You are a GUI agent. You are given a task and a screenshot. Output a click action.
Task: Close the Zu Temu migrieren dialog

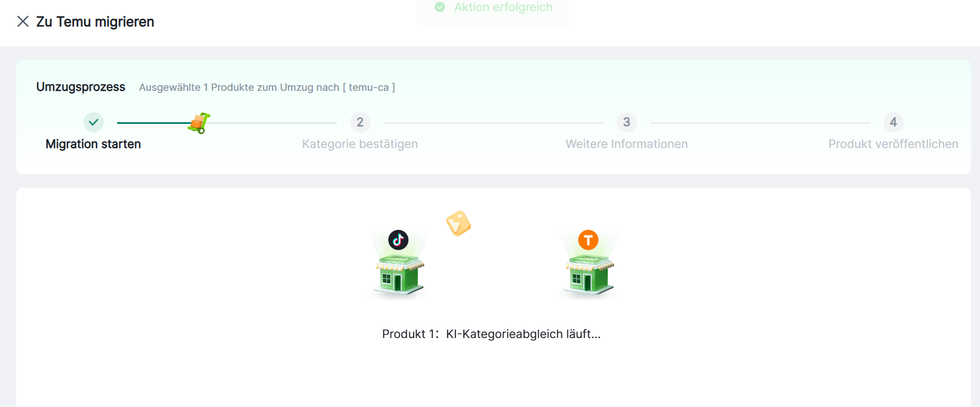[x=23, y=21]
